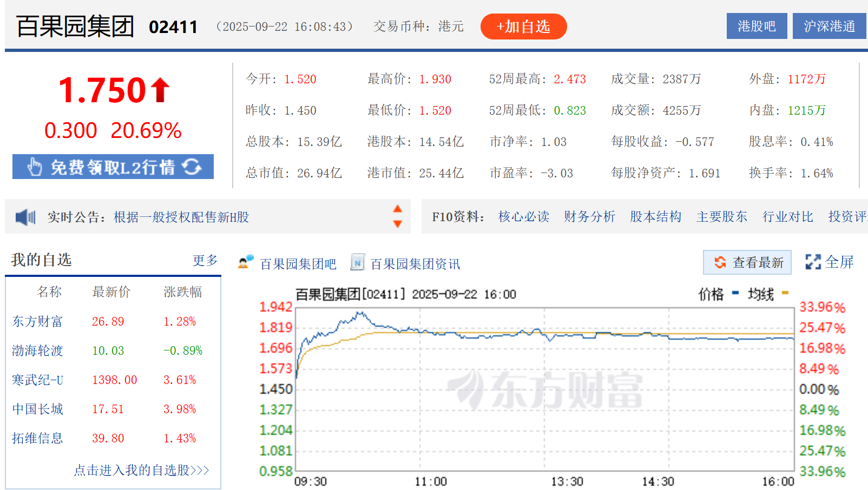Click the 市盈率 value -3.03

[557, 174]
